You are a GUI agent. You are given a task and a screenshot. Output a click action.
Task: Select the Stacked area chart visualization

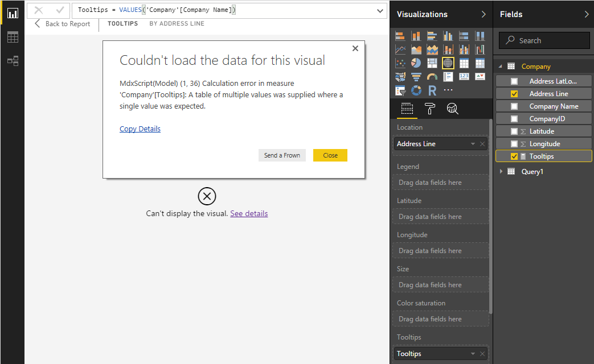click(x=432, y=49)
